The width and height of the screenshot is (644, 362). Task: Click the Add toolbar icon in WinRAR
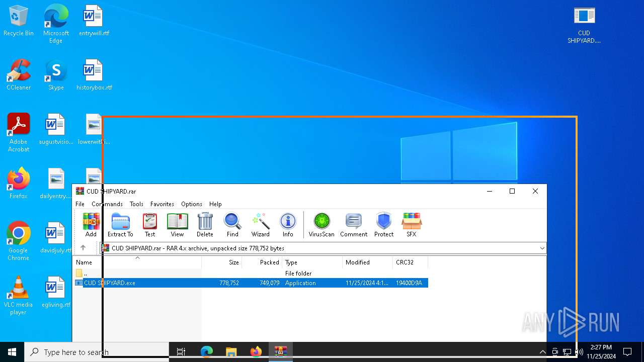[91, 224]
